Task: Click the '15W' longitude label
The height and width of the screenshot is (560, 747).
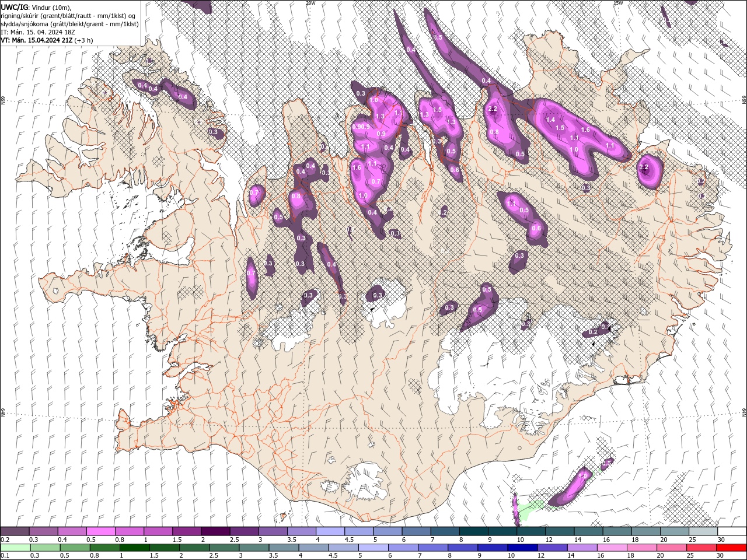Action: tap(618, 3)
